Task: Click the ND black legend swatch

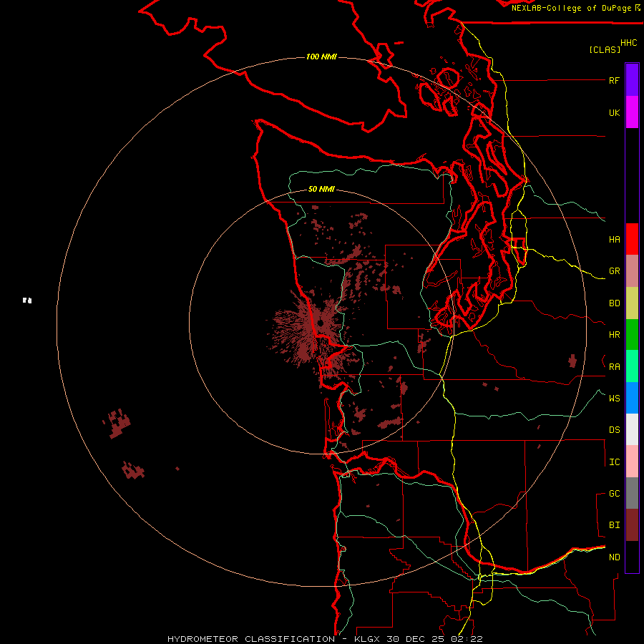Action: click(x=632, y=557)
